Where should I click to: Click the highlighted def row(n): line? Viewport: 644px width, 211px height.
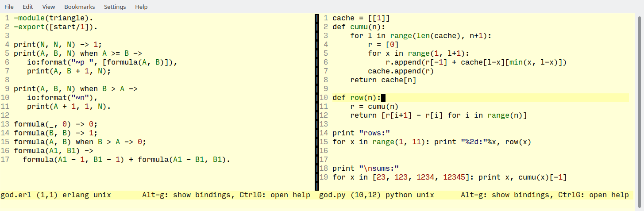481,98
